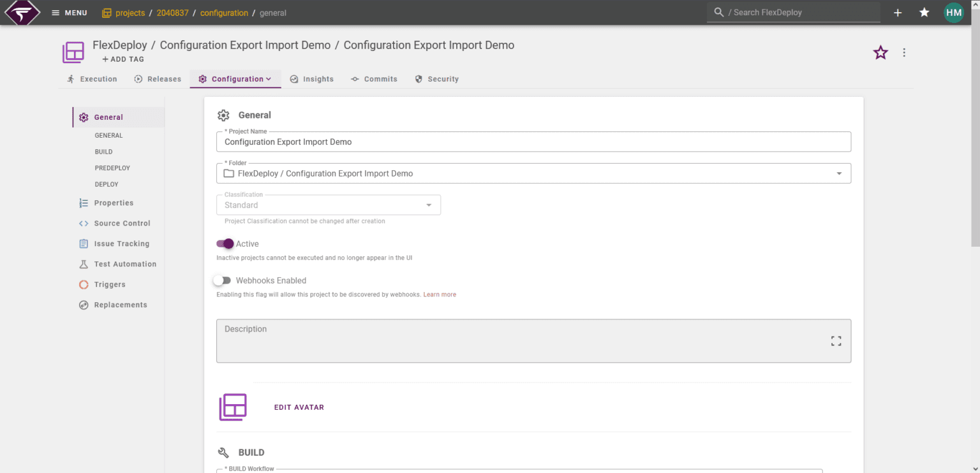This screenshot has height=473, width=980.
Task: Open the project three-dot options menu
Action: [904, 53]
